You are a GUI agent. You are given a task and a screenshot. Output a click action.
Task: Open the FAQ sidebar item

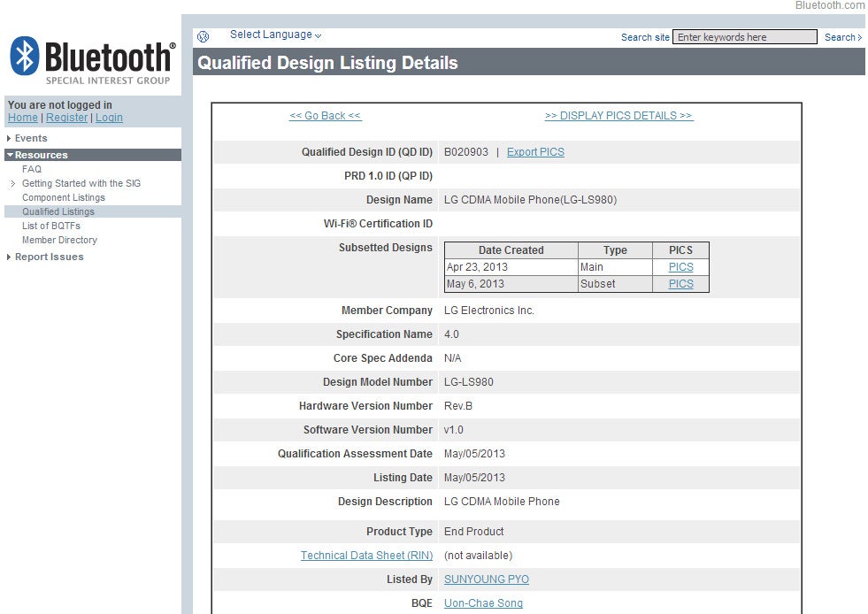click(x=32, y=169)
